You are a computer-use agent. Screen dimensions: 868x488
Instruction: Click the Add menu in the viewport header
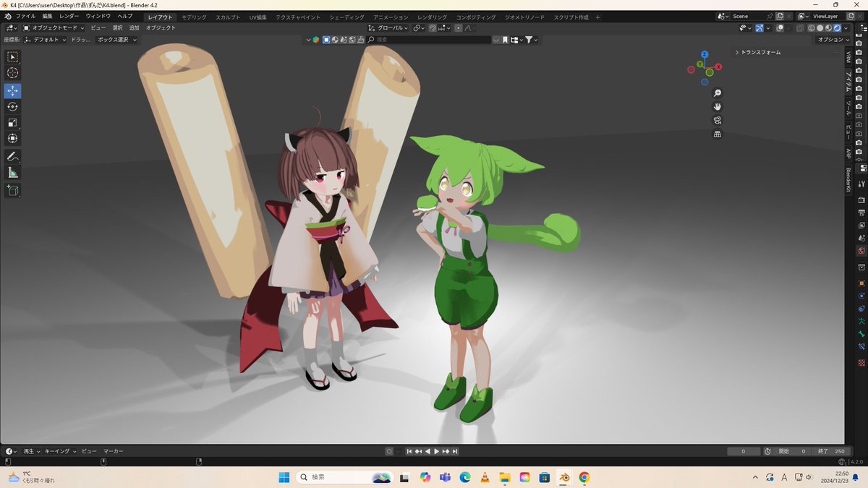135,28
